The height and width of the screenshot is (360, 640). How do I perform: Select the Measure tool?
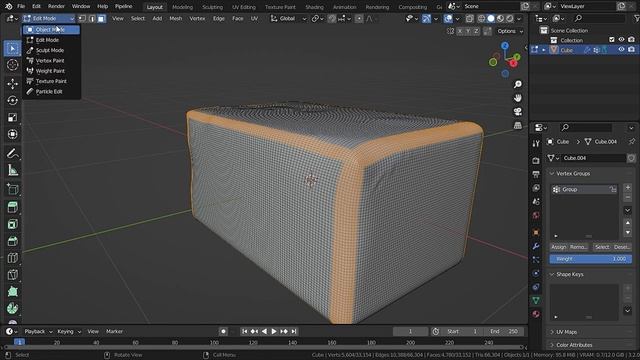12,170
